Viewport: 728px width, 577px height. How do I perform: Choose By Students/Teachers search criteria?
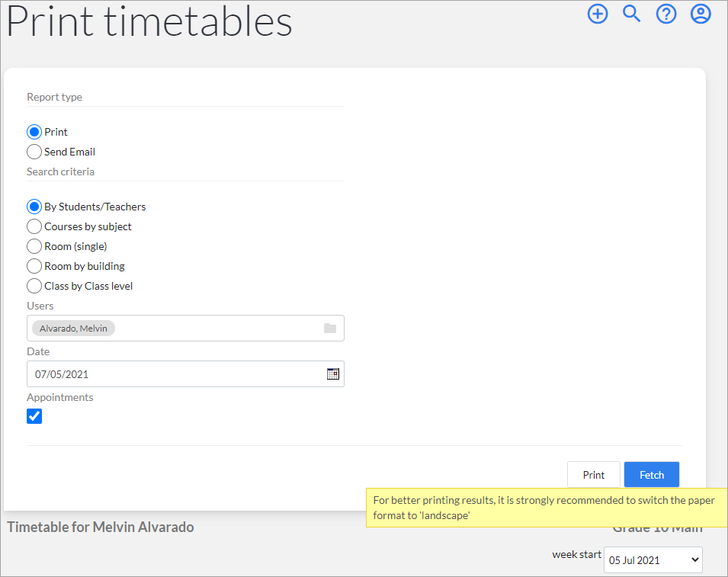pos(34,207)
